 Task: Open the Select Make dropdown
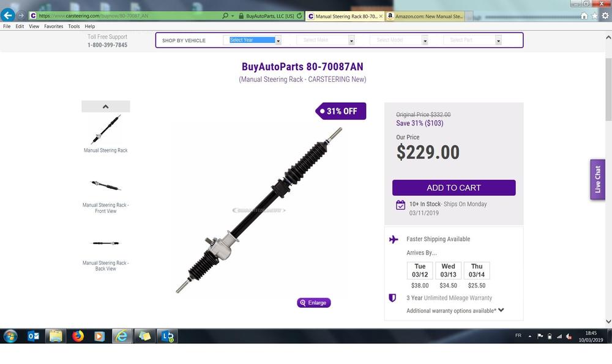click(x=325, y=40)
